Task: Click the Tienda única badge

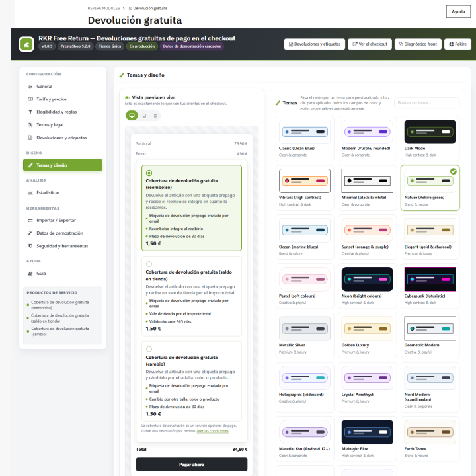Action: coord(110,46)
